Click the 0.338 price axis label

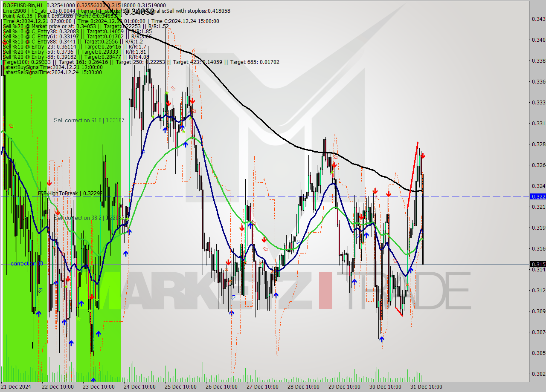pos(538,61)
